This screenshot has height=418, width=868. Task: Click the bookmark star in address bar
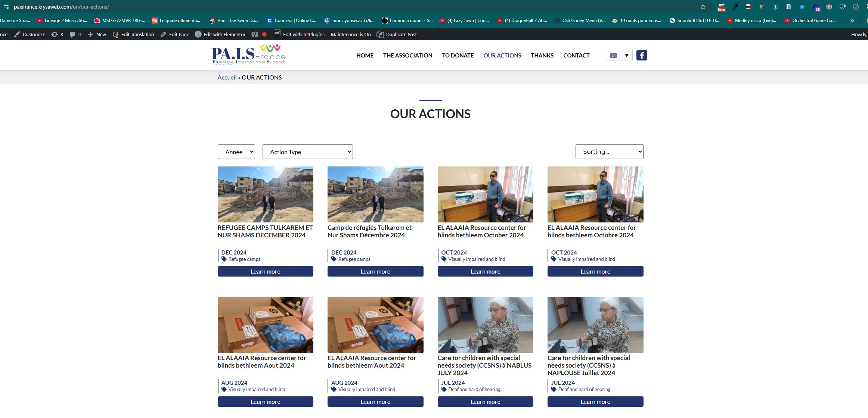tap(703, 7)
